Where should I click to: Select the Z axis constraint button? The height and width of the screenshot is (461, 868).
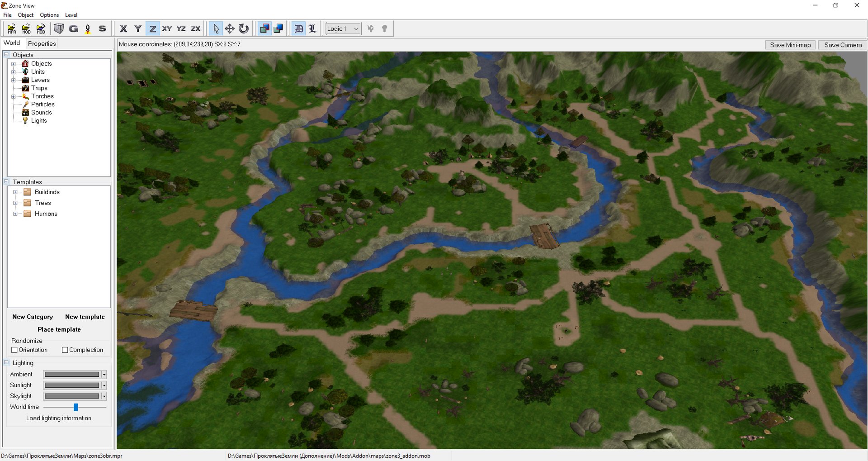click(152, 29)
